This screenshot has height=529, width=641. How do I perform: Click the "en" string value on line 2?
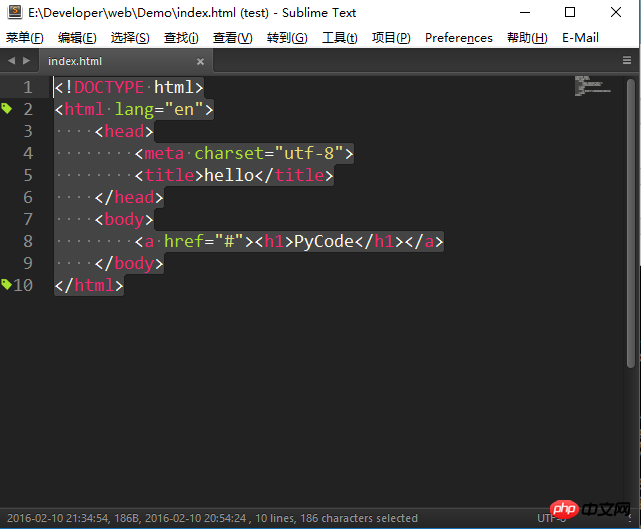(x=184, y=110)
